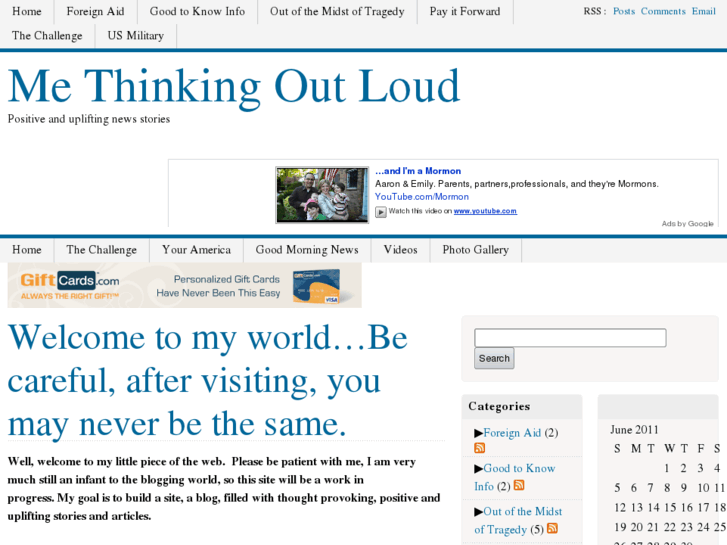
Task: Open the Ads by Google link
Action: [687, 224]
